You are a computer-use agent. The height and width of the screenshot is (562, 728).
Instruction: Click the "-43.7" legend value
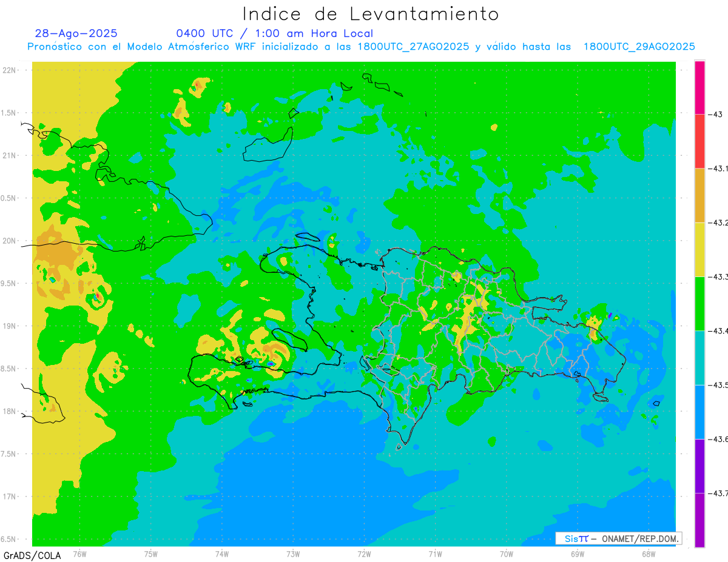pos(718,493)
